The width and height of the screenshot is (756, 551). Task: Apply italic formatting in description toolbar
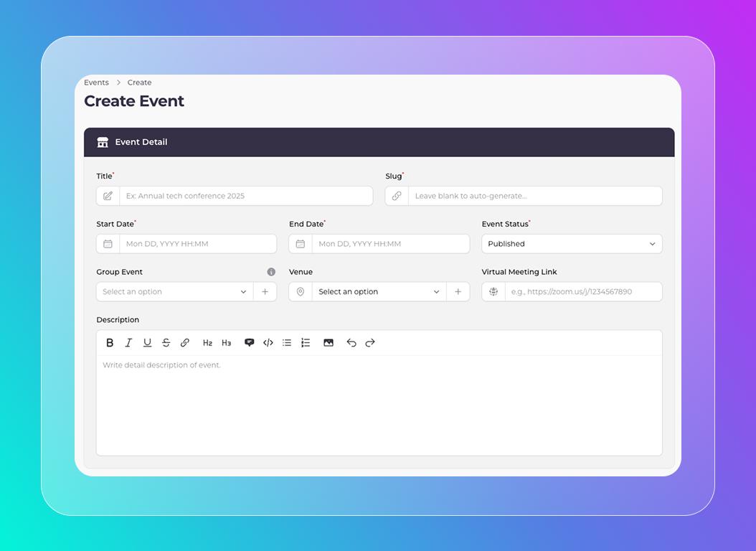point(128,343)
